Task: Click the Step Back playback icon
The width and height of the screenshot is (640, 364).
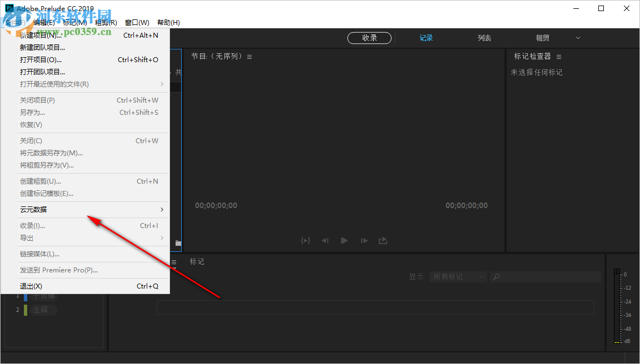Action: pos(324,240)
